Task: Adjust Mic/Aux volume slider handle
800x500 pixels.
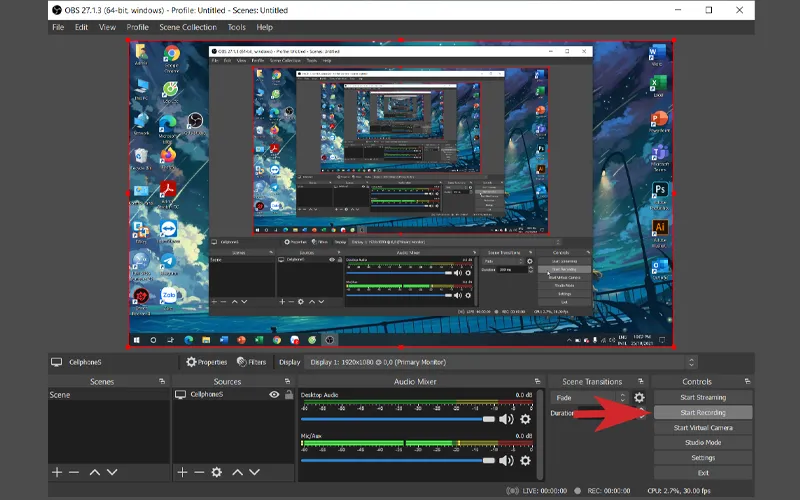Action: click(x=489, y=461)
